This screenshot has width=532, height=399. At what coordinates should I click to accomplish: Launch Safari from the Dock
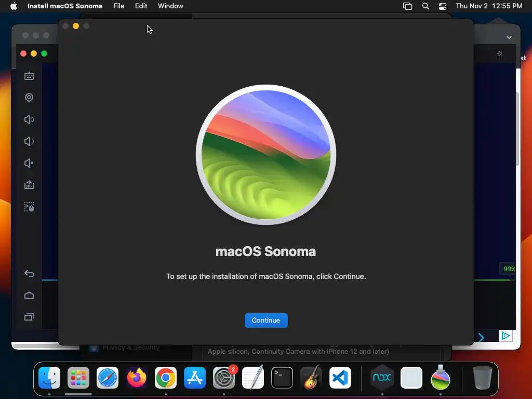108,378
